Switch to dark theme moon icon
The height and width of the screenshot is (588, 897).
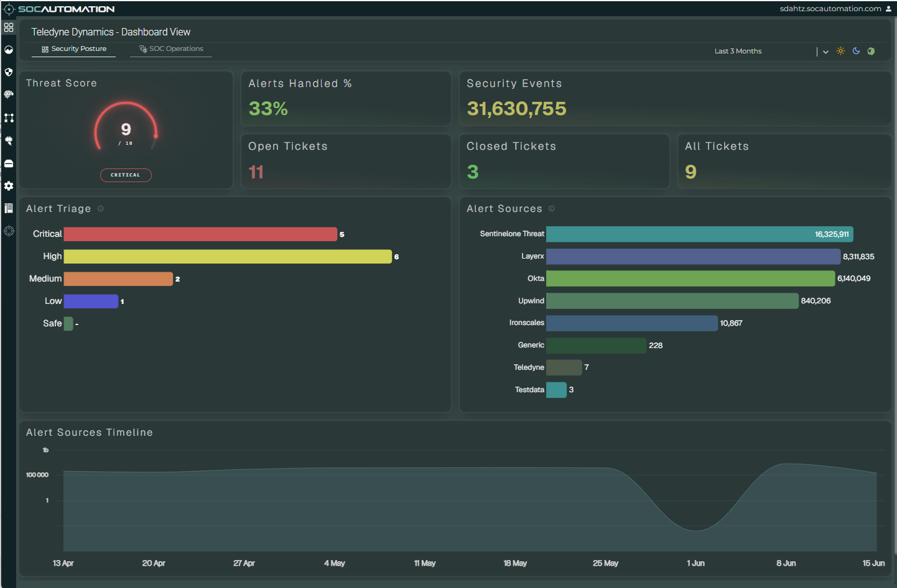pyautogui.click(x=856, y=51)
